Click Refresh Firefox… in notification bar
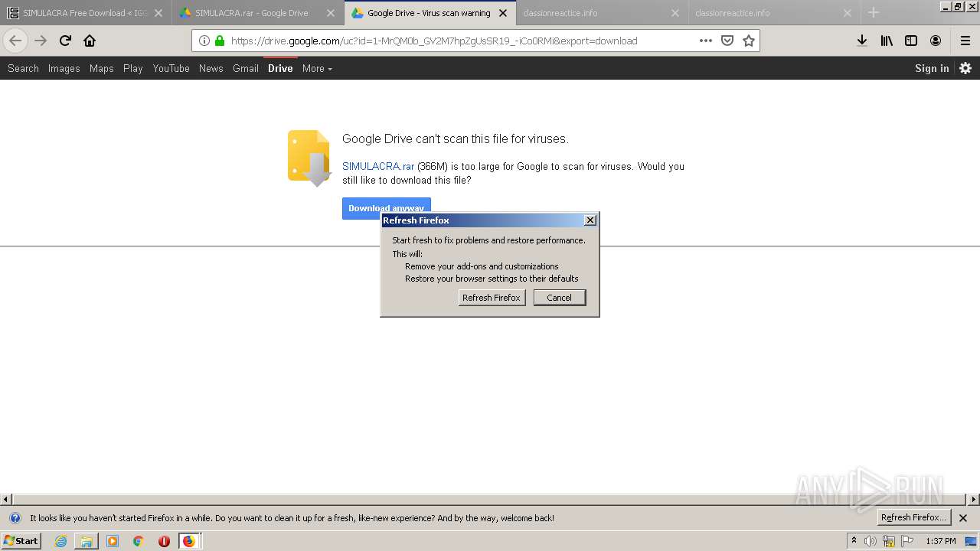980x551 pixels. (x=913, y=518)
